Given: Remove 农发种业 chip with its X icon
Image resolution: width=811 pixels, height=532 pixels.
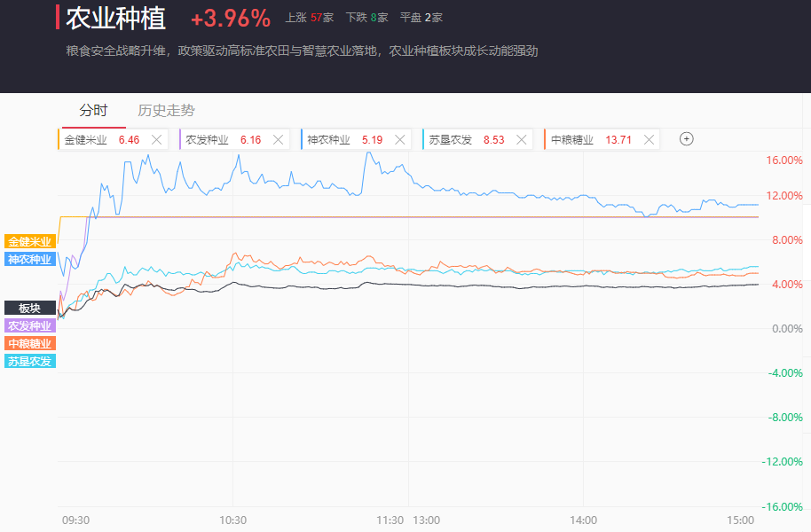Looking at the screenshot, I should click(x=279, y=139).
